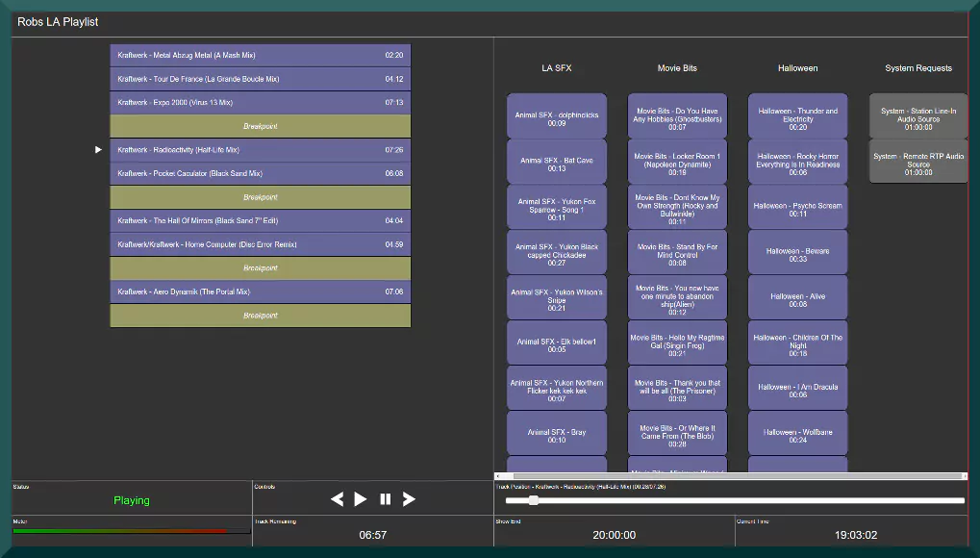Fire Halloween - Beware cart
The height and width of the screenshot is (558, 980).
tap(797, 252)
